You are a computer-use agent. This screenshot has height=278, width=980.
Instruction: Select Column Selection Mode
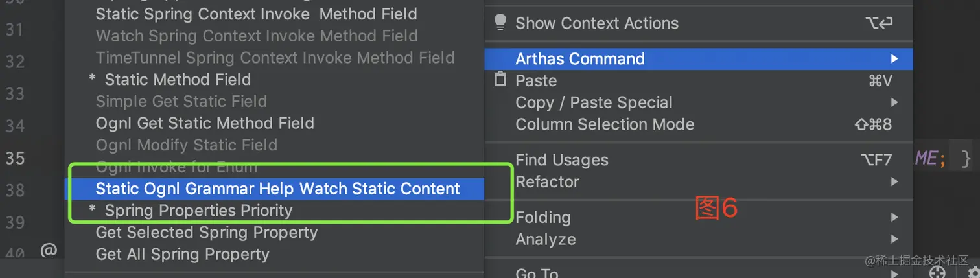click(x=604, y=124)
